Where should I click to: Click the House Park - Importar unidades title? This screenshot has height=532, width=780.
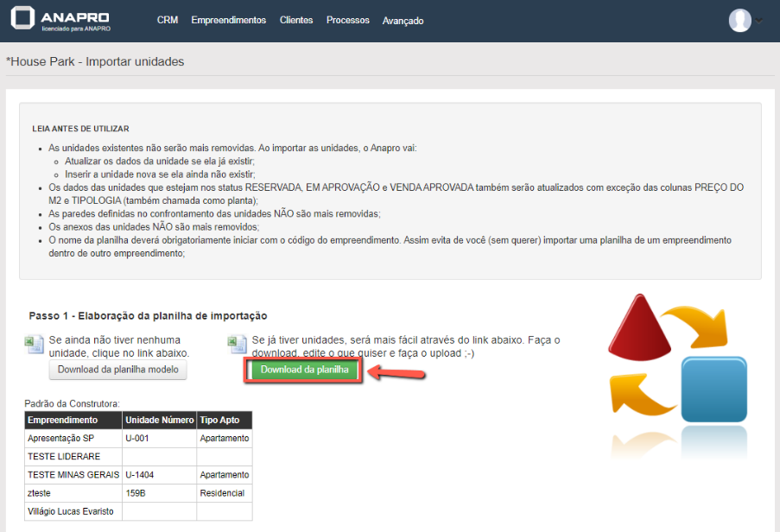[95, 61]
